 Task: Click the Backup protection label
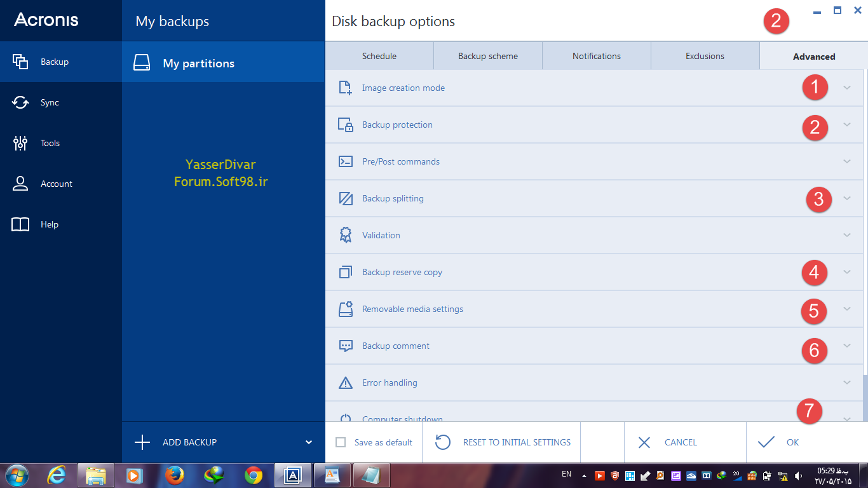[397, 125]
